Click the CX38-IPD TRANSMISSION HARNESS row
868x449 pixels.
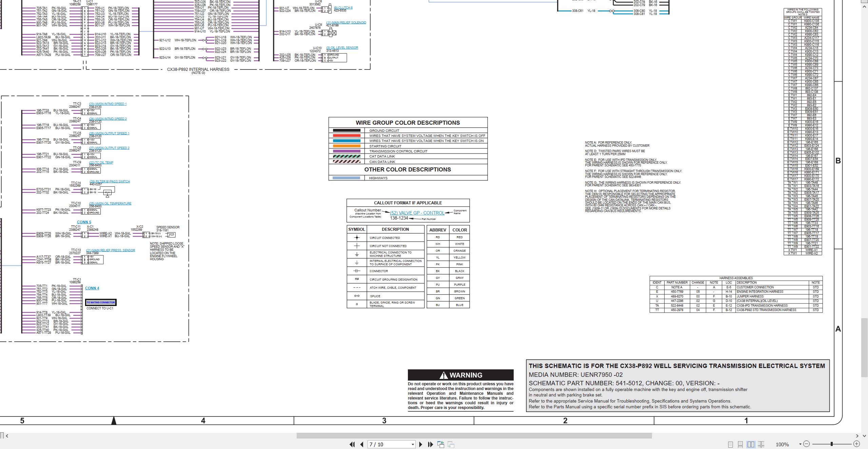tap(736, 305)
